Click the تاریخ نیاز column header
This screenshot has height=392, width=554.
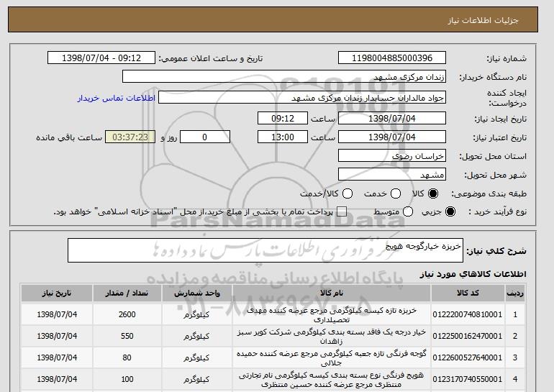pos(57,293)
